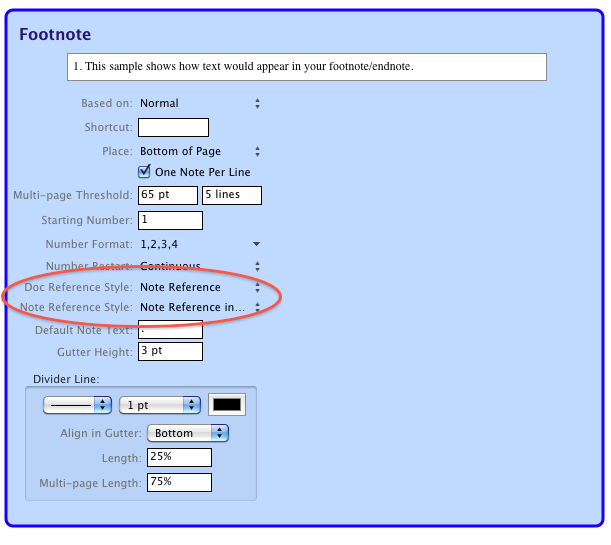Image resolution: width=611 pixels, height=545 pixels.
Task: Open the Align in Gutter Bottom popup
Action: coord(188,433)
